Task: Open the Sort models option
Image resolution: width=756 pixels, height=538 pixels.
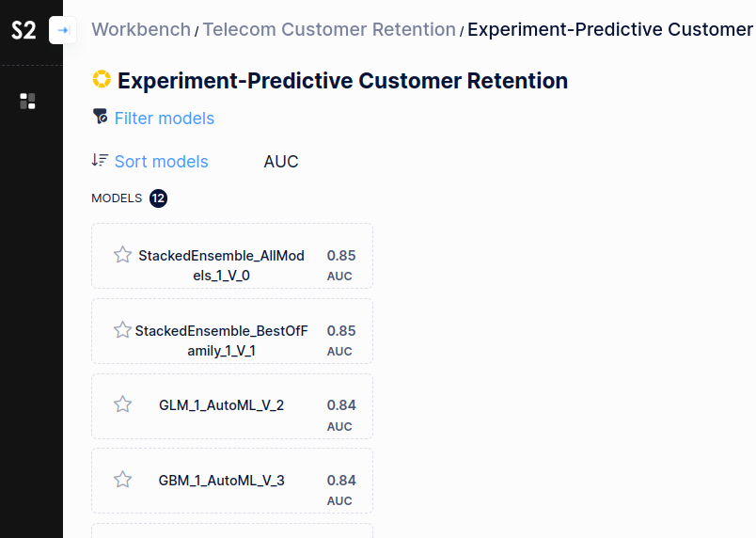Action: (x=162, y=162)
